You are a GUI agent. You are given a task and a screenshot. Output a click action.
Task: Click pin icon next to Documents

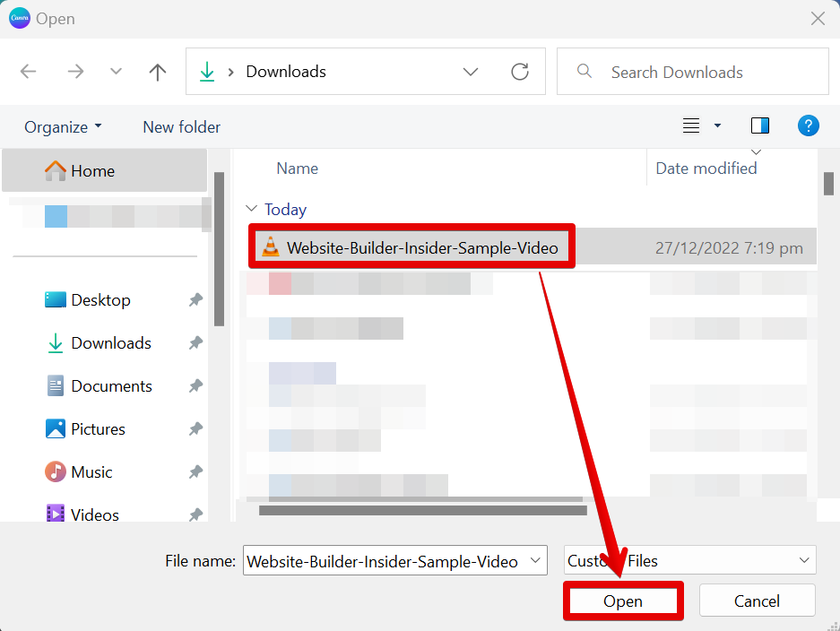pyautogui.click(x=195, y=386)
